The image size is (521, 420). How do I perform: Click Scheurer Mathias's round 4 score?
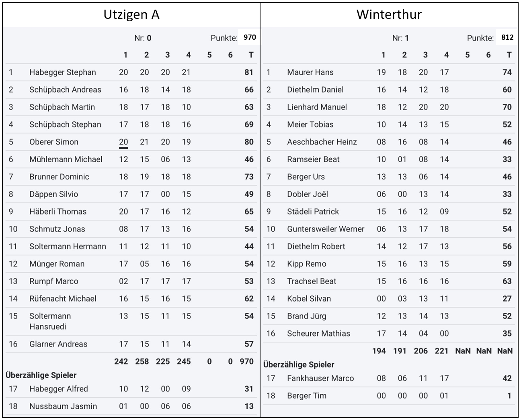[444, 334]
